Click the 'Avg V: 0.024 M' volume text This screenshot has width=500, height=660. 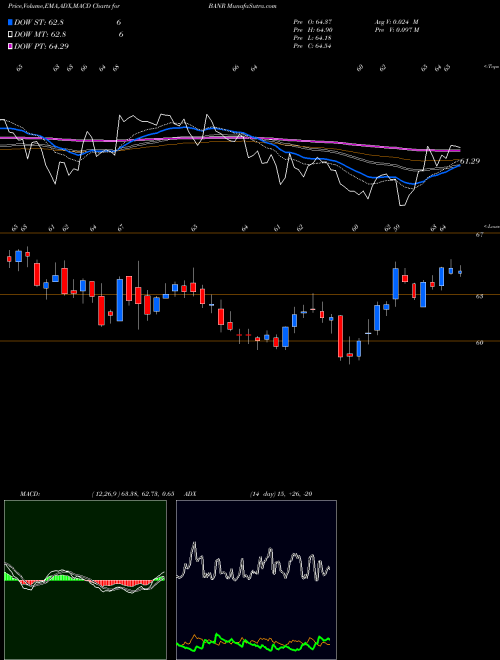(x=396, y=21)
